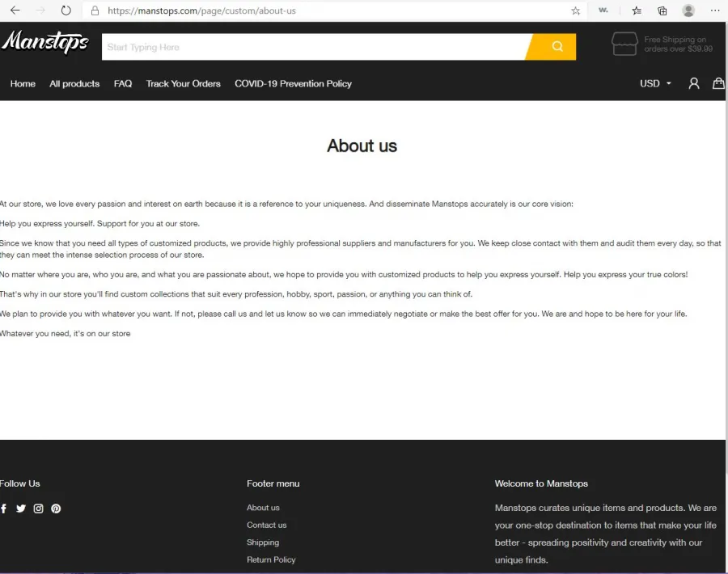The width and height of the screenshot is (728, 574).
Task: Click the 'Follow Us' footer heading
Action: (x=19, y=483)
